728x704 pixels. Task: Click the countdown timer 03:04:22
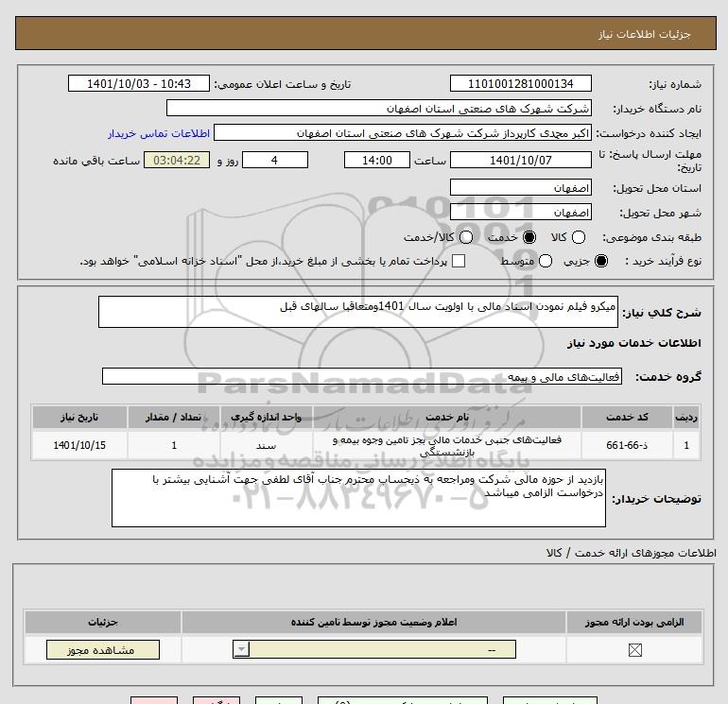(177, 160)
